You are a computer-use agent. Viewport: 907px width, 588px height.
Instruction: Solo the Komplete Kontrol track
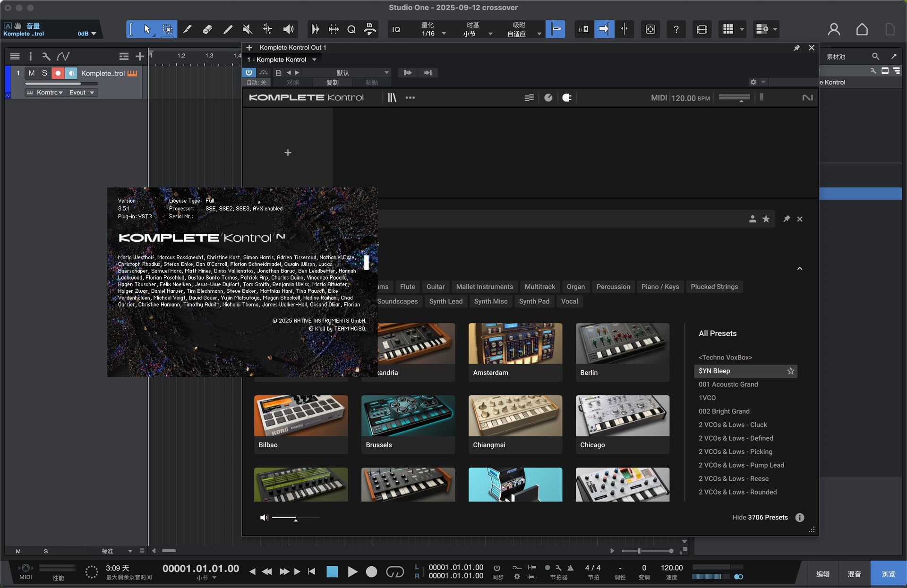(x=44, y=73)
